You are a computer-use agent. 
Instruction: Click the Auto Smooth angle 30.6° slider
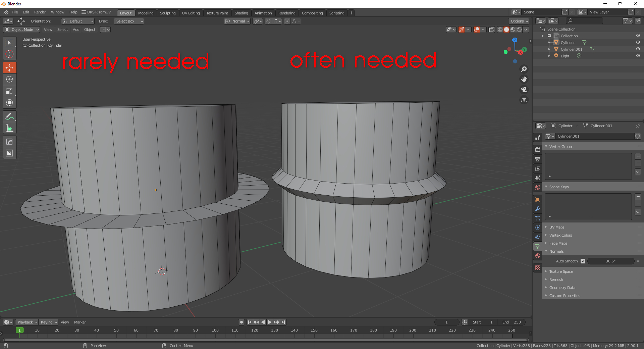[x=610, y=261]
